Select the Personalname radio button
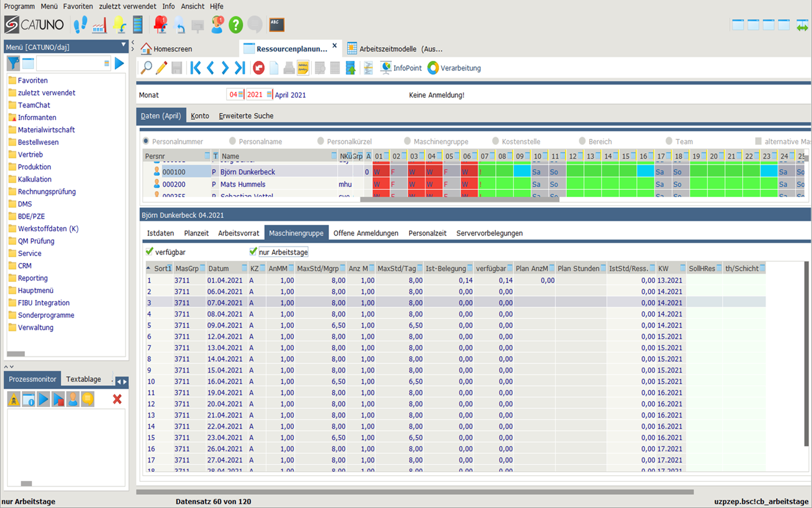Screen dimensions: 812x508 232,141
